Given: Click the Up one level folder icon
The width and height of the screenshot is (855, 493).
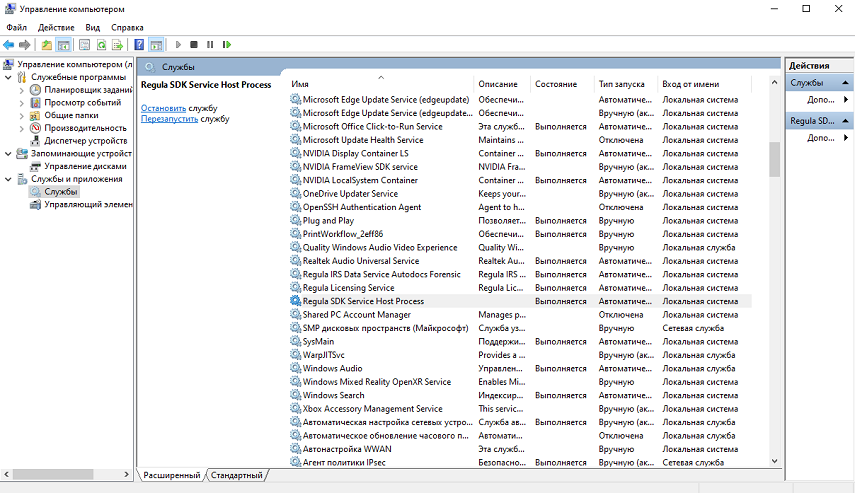Looking at the screenshot, I should [x=46, y=45].
